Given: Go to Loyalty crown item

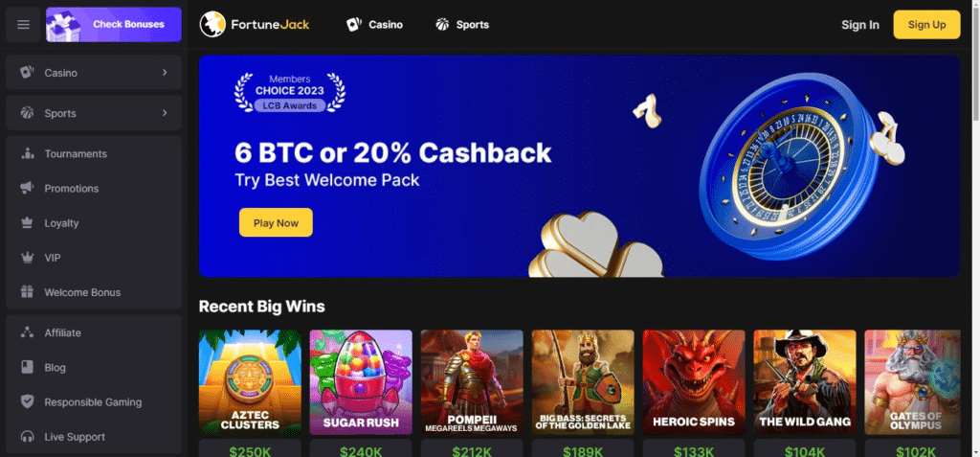Looking at the screenshot, I should tap(94, 223).
